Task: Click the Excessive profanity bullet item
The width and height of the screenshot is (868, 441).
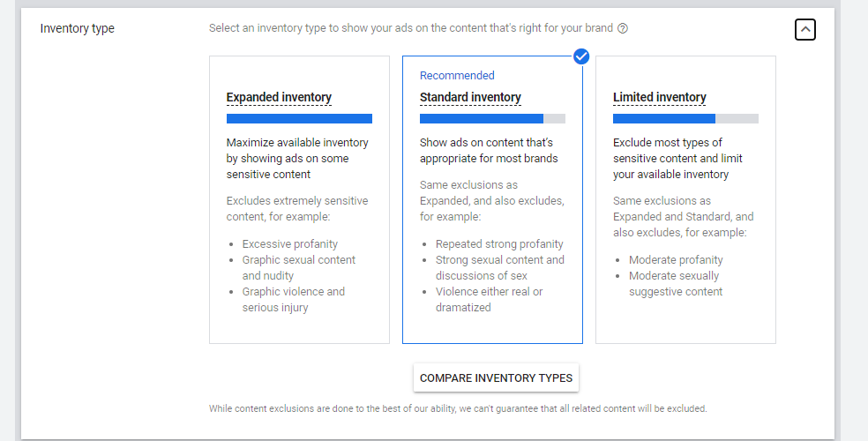Action: [x=289, y=244]
